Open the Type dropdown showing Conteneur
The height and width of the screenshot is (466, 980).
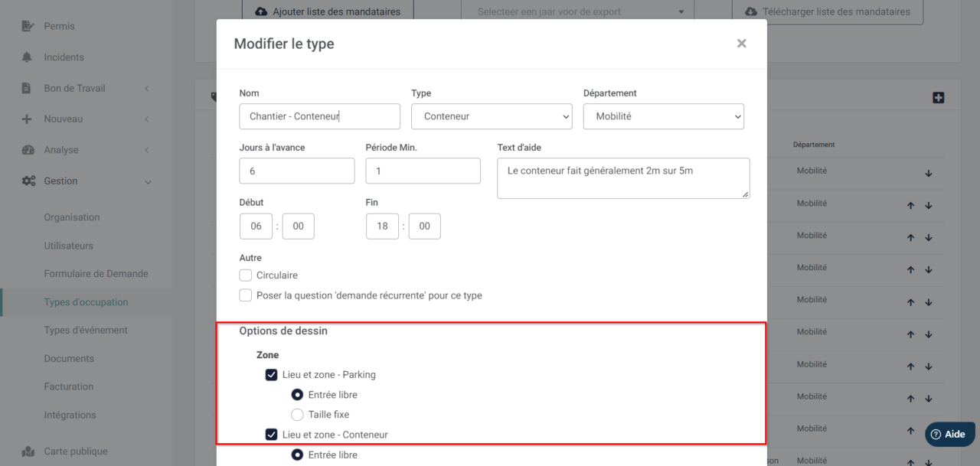(492, 116)
